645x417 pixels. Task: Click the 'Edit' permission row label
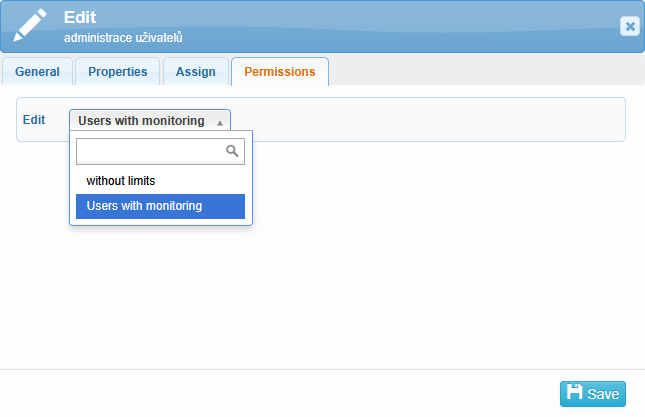coord(34,120)
